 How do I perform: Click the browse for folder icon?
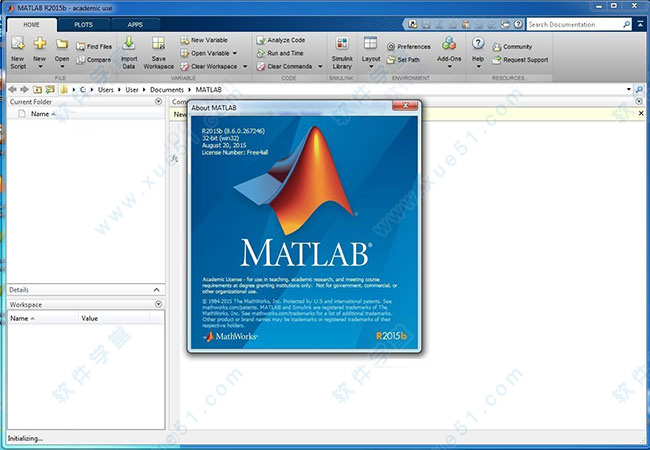50,90
